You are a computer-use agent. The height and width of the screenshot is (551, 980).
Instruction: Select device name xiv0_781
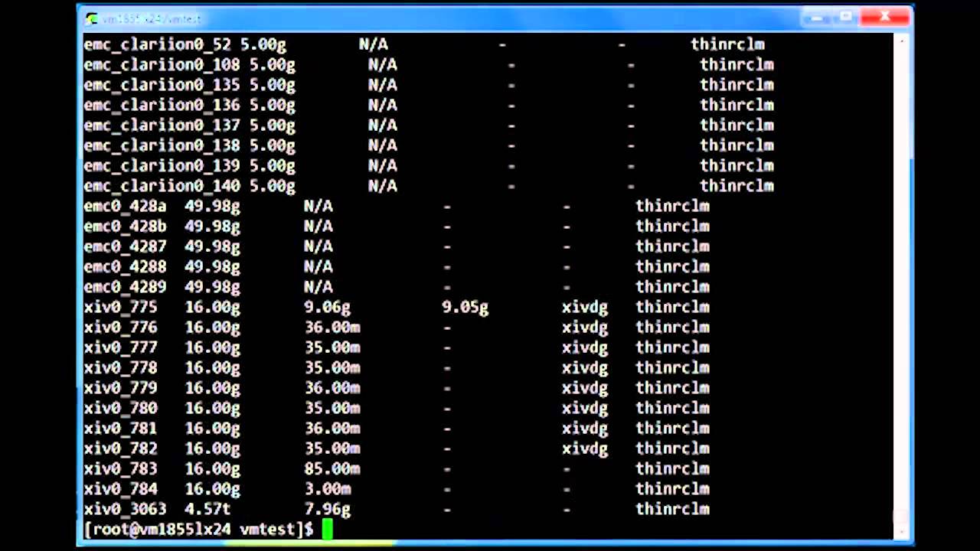point(120,429)
